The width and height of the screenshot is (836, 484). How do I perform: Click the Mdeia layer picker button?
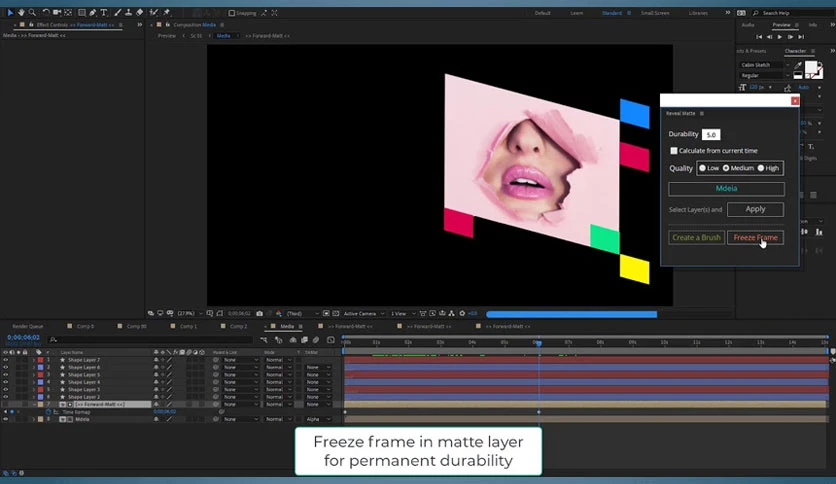(726, 189)
